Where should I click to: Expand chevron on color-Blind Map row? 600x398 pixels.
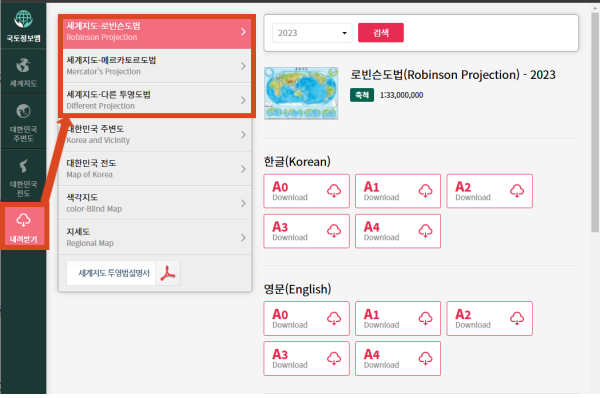pyautogui.click(x=243, y=203)
